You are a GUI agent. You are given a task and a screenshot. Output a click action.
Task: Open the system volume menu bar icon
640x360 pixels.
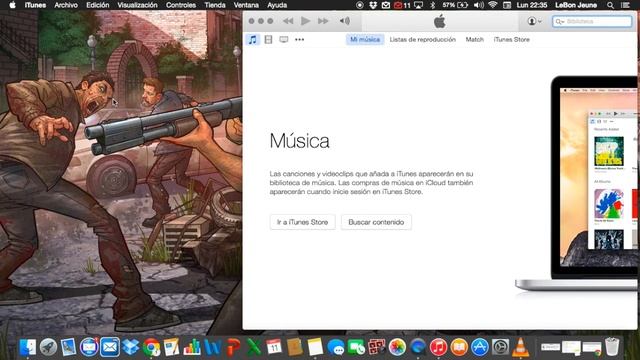[479, 5]
